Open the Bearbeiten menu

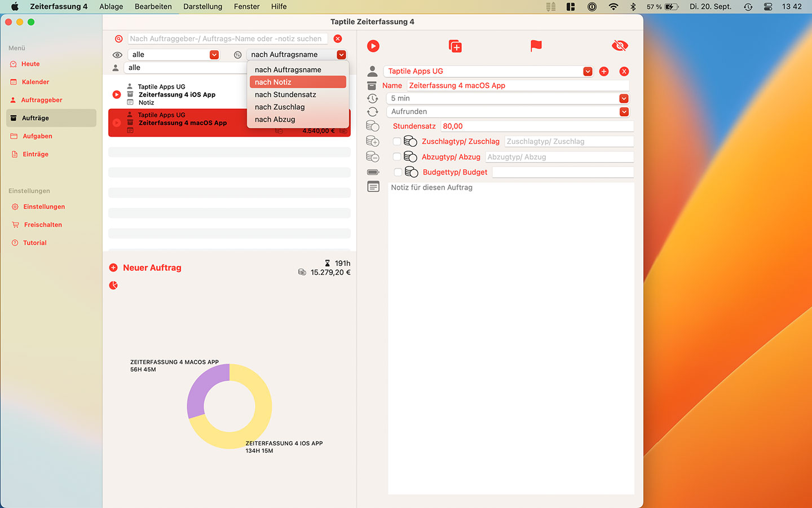[x=153, y=7]
